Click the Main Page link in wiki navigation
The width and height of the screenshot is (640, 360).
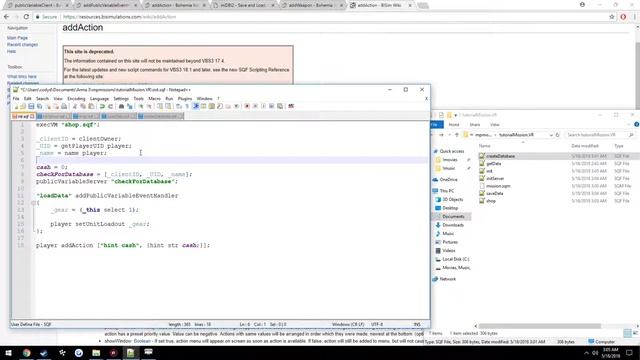[x=17, y=38]
